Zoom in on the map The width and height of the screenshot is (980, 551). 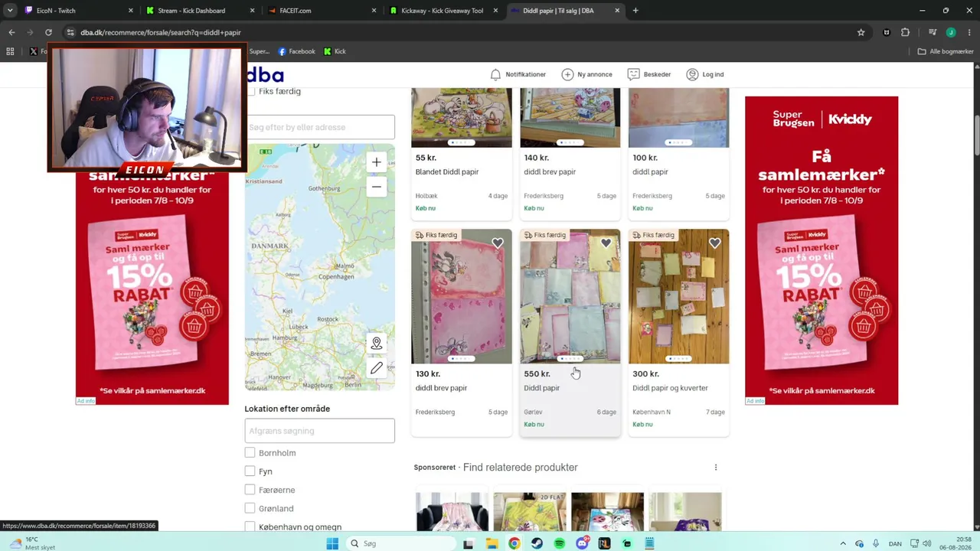[376, 162]
